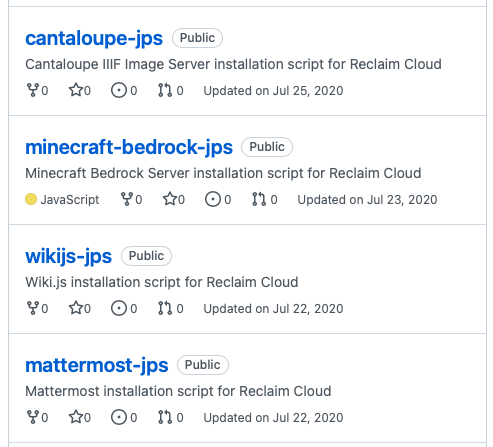This screenshot has width=493, height=447.
Task: Click the star icon for minecraft-bedrock-jps
Action: (169, 199)
